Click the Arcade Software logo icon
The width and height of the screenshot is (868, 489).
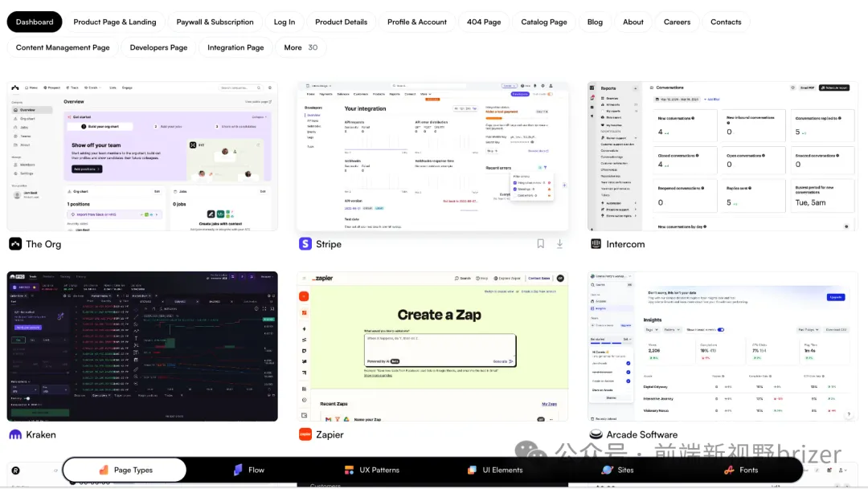(x=596, y=434)
